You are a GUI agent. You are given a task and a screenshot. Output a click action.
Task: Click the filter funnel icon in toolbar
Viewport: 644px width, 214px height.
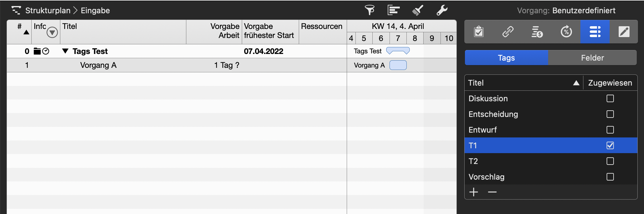[x=370, y=10]
